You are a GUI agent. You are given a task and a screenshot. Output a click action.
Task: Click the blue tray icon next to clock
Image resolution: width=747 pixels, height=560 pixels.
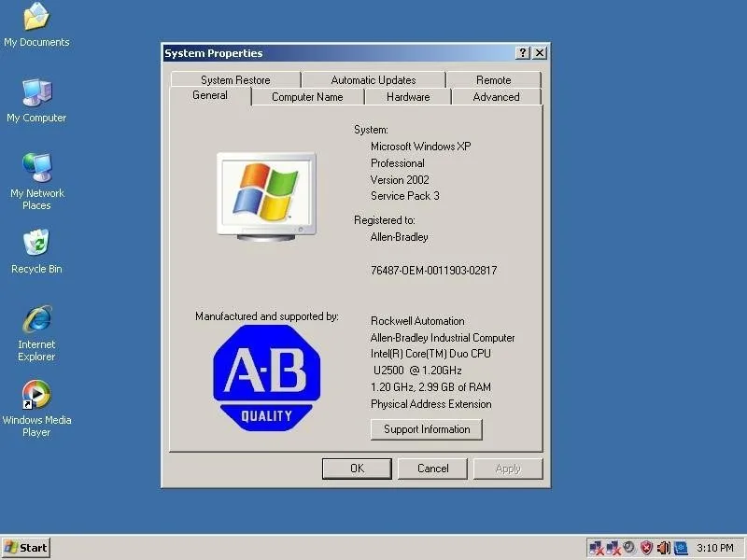click(681, 548)
